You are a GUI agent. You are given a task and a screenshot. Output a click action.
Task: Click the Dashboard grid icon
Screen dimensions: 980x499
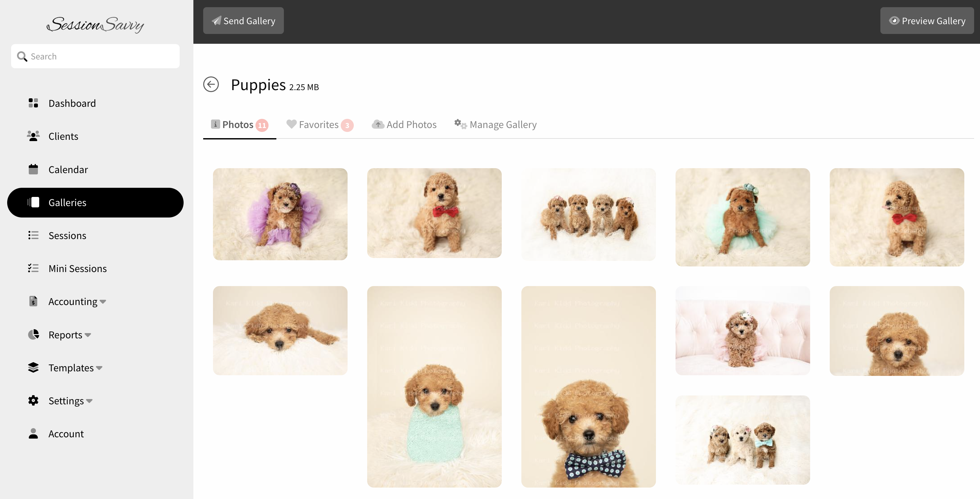point(33,103)
